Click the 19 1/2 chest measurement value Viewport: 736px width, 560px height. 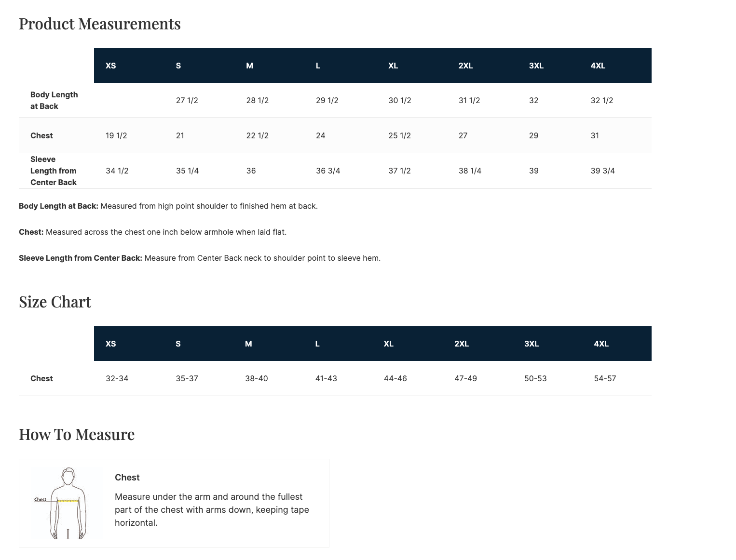[x=116, y=135]
